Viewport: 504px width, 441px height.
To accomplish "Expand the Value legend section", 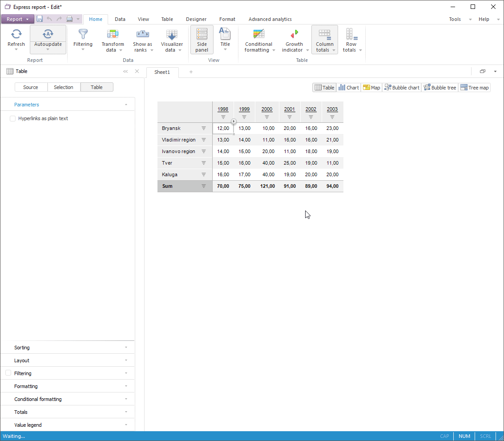I will [68, 425].
